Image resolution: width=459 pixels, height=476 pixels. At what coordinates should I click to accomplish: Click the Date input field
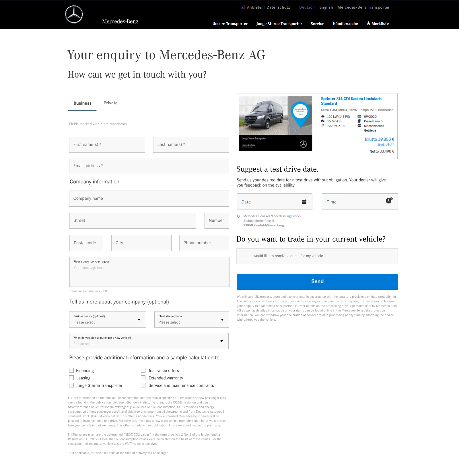275,201
